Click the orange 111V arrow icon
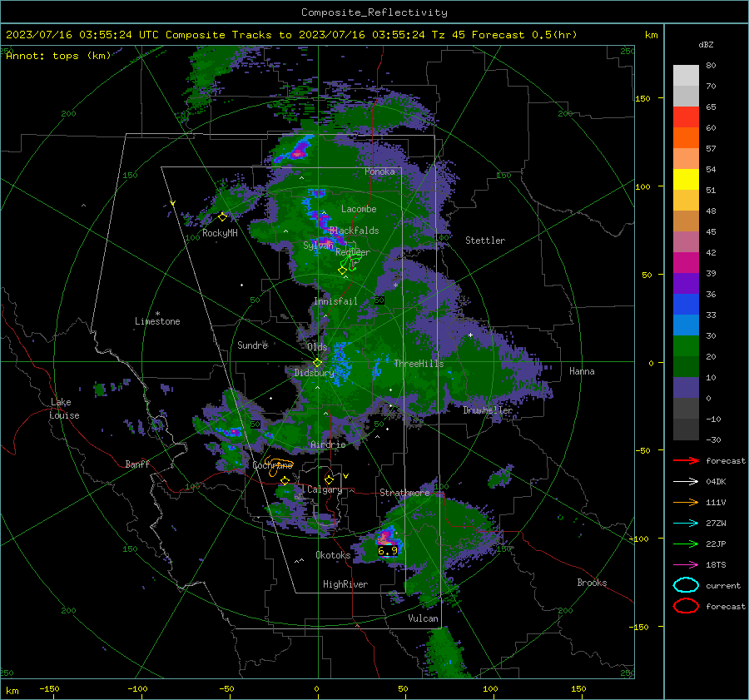749x700 pixels. click(x=686, y=502)
